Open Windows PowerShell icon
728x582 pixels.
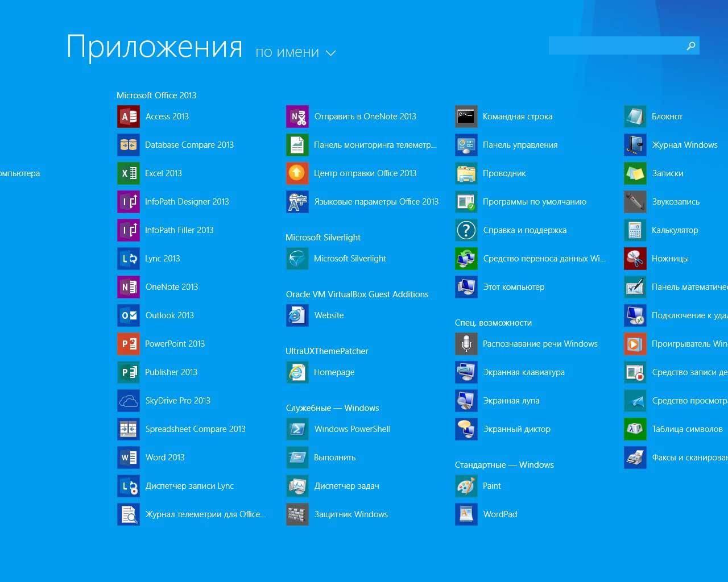point(297,429)
